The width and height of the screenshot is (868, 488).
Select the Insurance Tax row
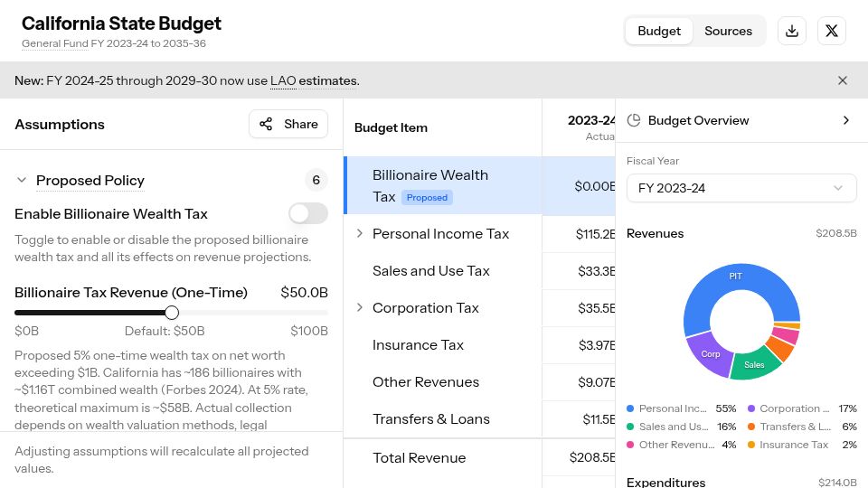coord(479,344)
